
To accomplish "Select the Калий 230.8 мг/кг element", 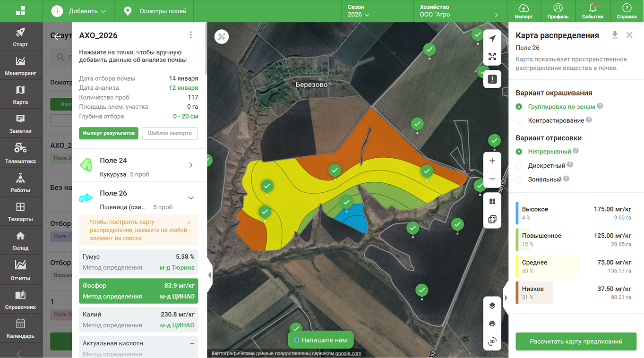I will (x=138, y=320).
